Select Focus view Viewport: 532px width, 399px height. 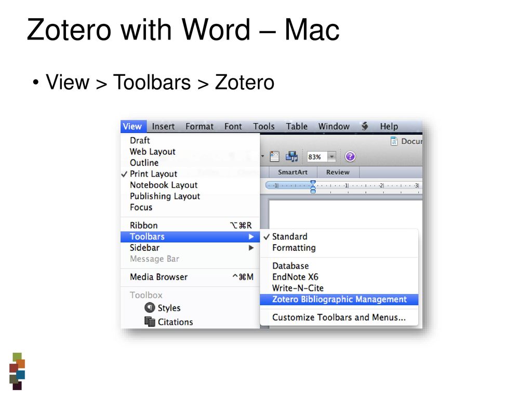coord(190,207)
